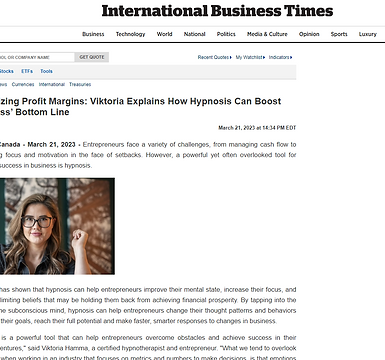Expand the Recent Quotes dropdown

(x=214, y=57)
